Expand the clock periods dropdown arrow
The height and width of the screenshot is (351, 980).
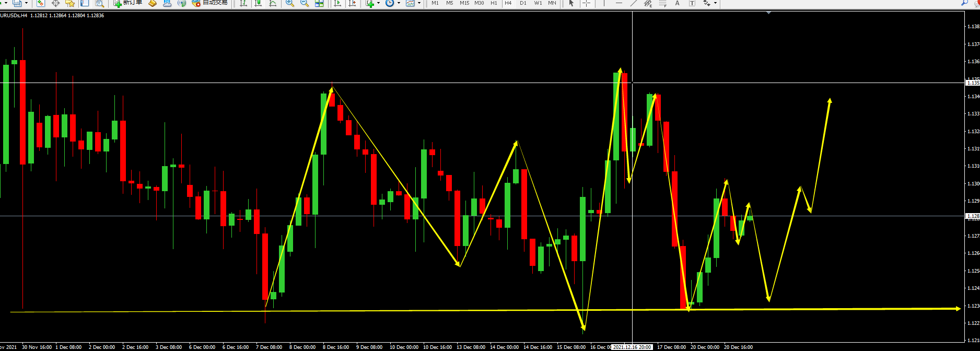pyautogui.click(x=399, y=3)
